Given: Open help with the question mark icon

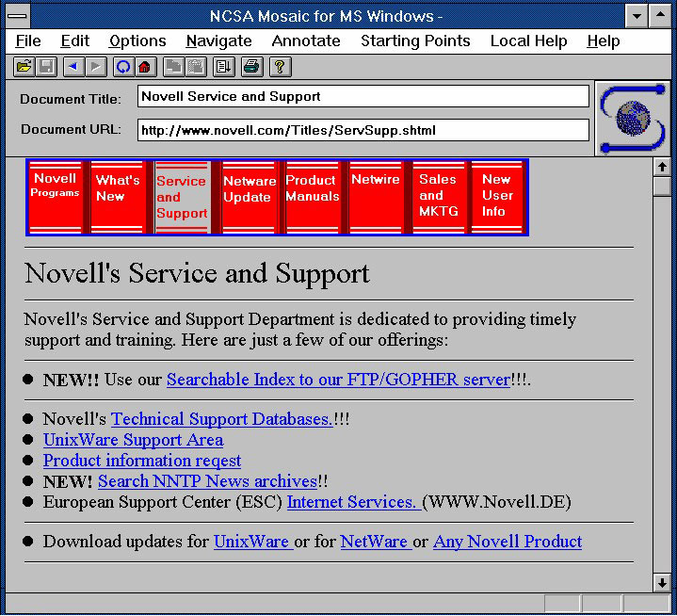Looking at the screenshot, I should [281, 67].
